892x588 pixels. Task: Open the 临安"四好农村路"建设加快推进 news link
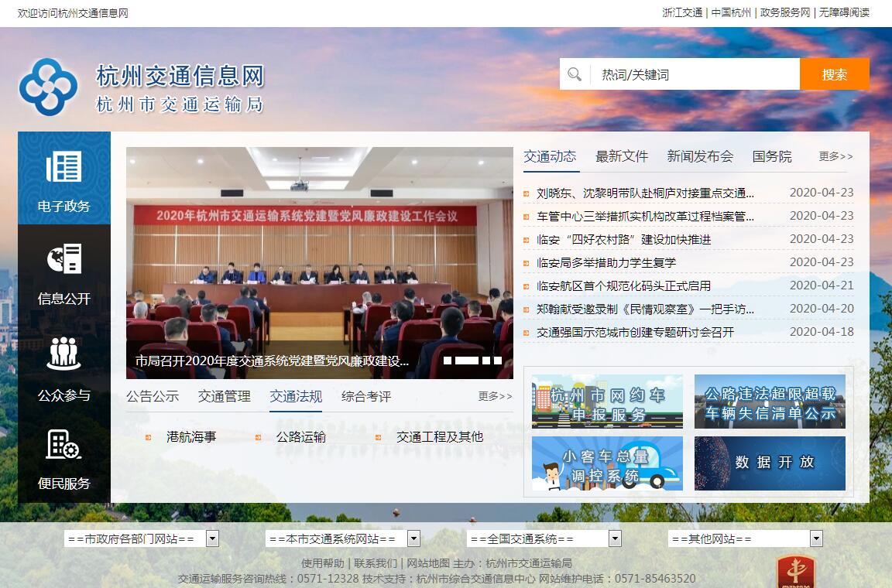[623, 240]
